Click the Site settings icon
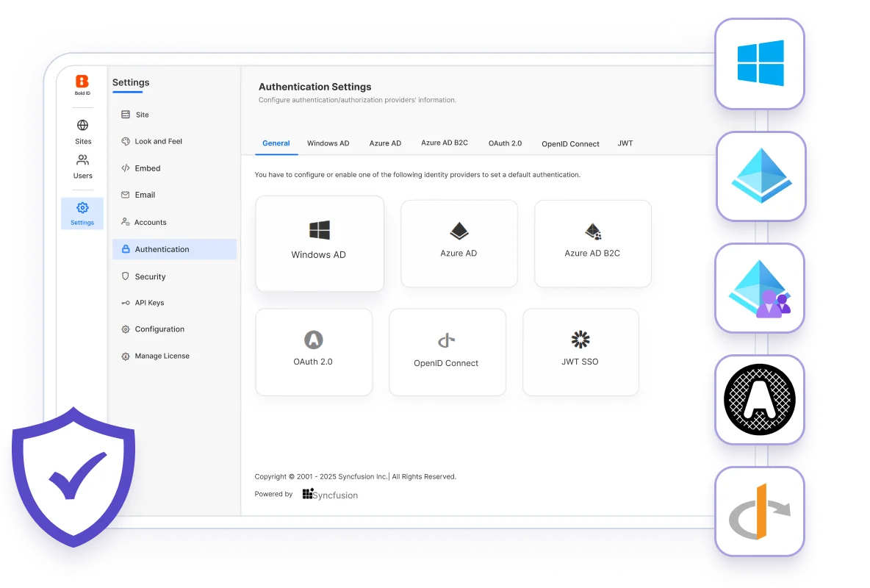This screenshot has width=870, height=588. tap(126, 115)
